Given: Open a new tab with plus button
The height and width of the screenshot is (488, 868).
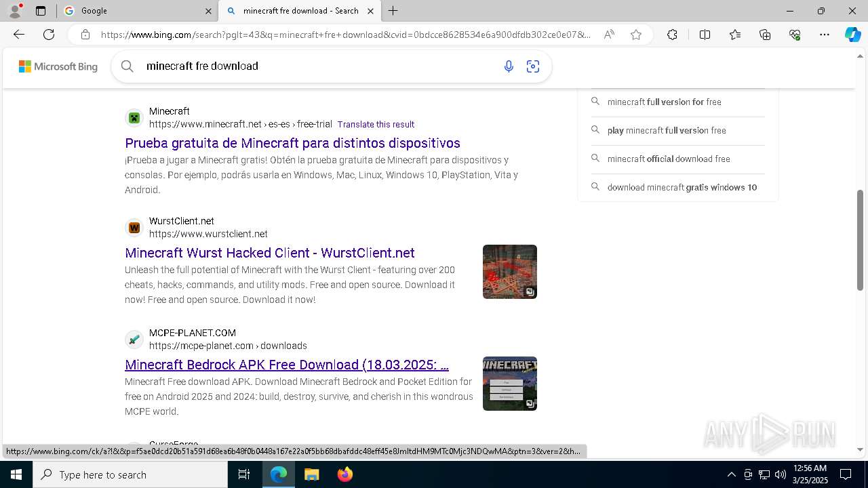Looking at the screenshot, I should coord(393,11).
